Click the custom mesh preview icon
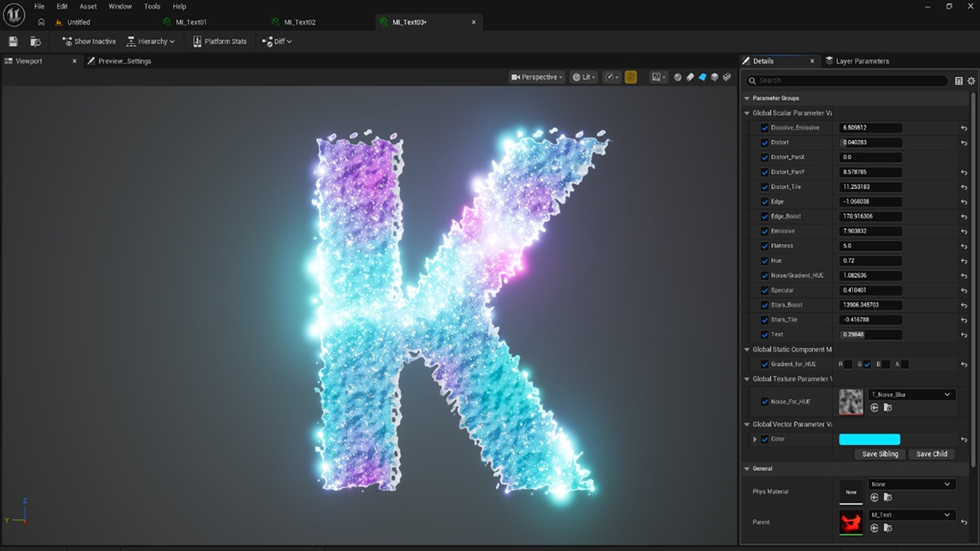This screenshot has width=980, height=551. pos(727,77)
